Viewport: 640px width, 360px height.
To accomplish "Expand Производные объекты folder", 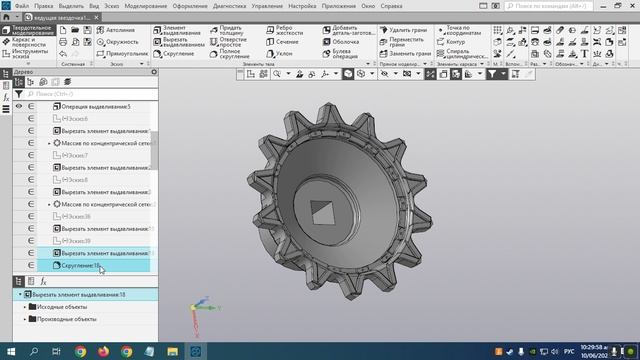I will click(25, 319).
